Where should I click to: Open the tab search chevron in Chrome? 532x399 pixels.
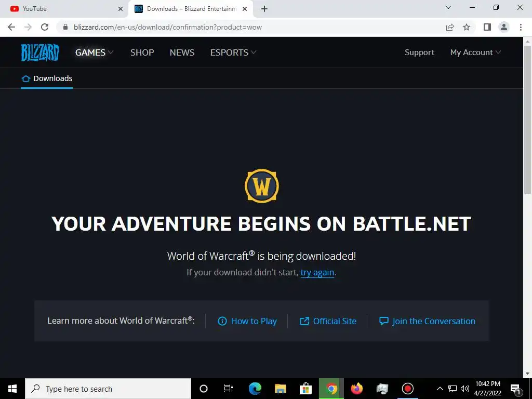(x=448, y=7)
